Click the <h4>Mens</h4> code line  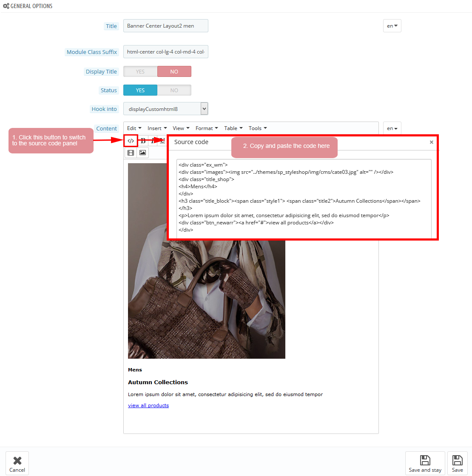(x=198, y=187)
